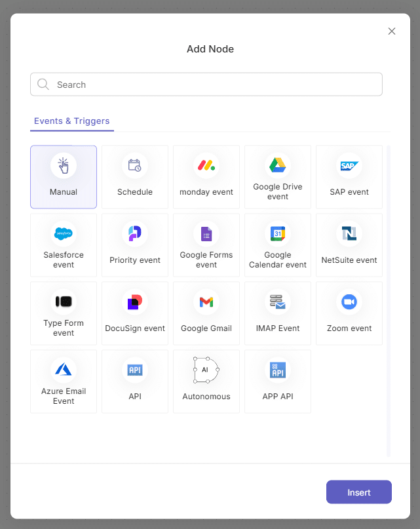Choose the API trigger icon
Viewport: 420px width, 529px height.
[x=134, y=370]
